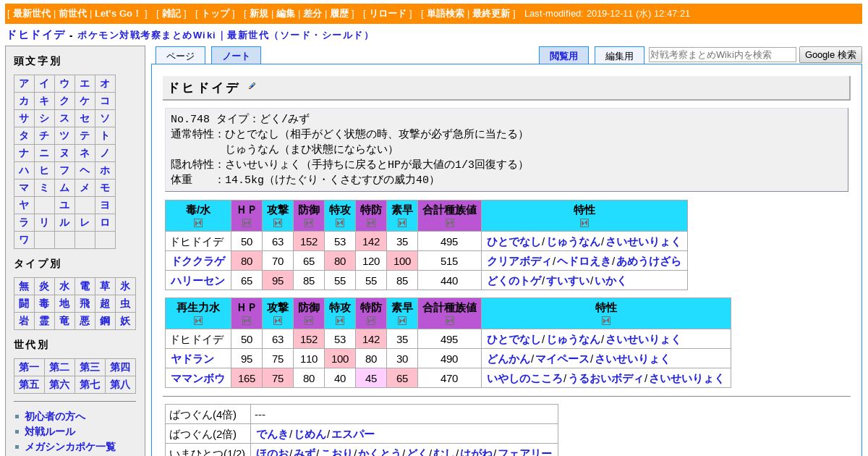This screenshot has width=868, height=456.
Task: Select the 閲覧用 view tab
Action: click(x=563, y=56)
